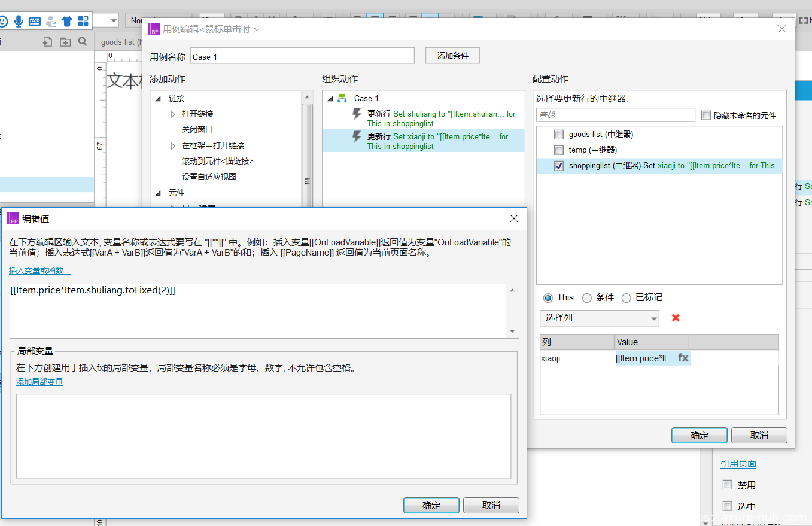
Task: Select the Set shuliang 更新行 action row
Action: coord(424,118)
